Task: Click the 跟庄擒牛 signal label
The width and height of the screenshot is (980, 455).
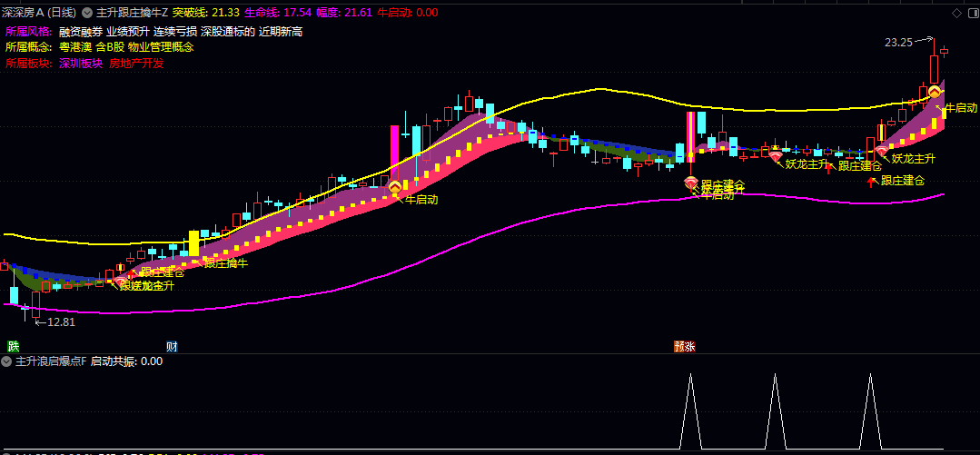Action: click(226, 263)
